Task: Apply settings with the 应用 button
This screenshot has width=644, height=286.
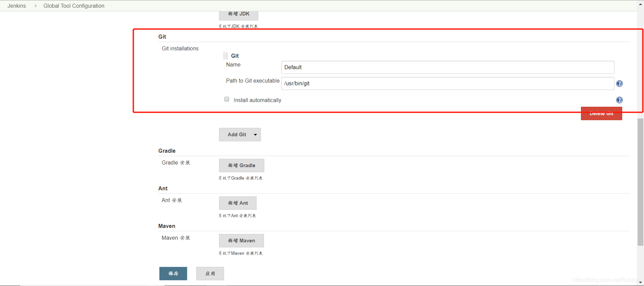Action: coord(210,274)
